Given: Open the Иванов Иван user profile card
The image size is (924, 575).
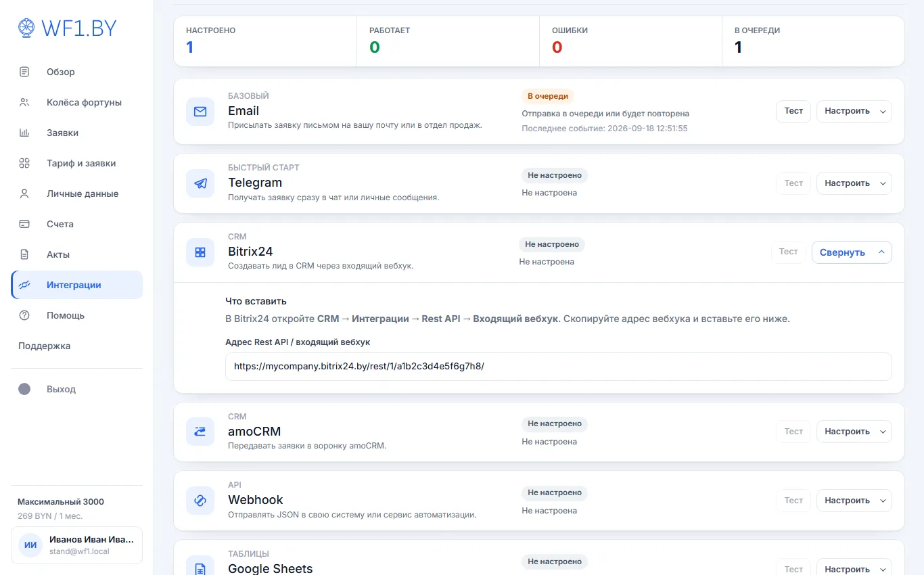Looking at the screenshot, I should pos(77,545).
